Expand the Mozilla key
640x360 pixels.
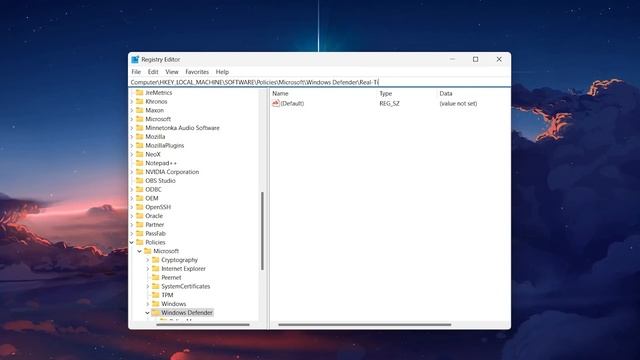(x=132, y=137)
